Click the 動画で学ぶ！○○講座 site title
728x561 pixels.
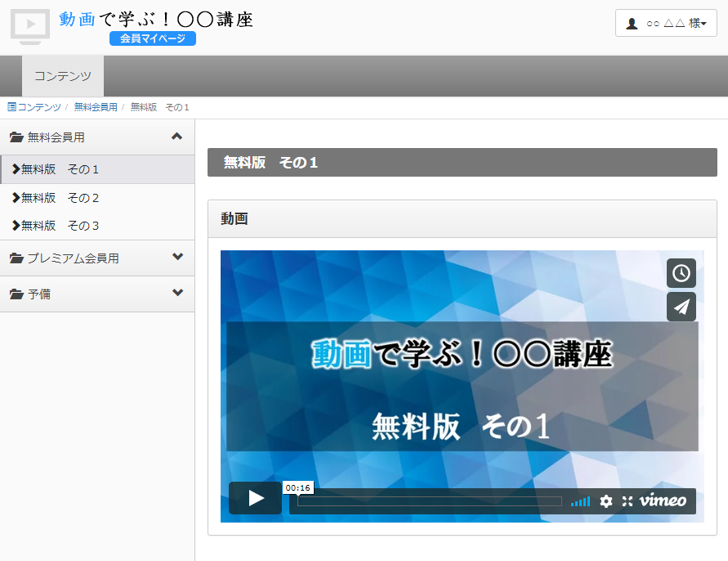[156, 20]
